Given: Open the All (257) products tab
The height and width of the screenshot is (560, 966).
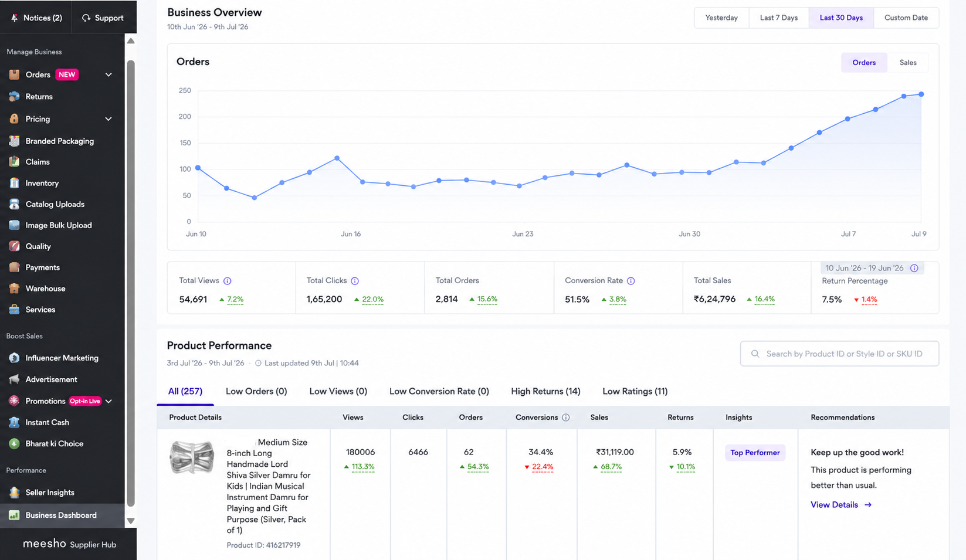Looking at the screenshot, I should click(x=185, y=391).
